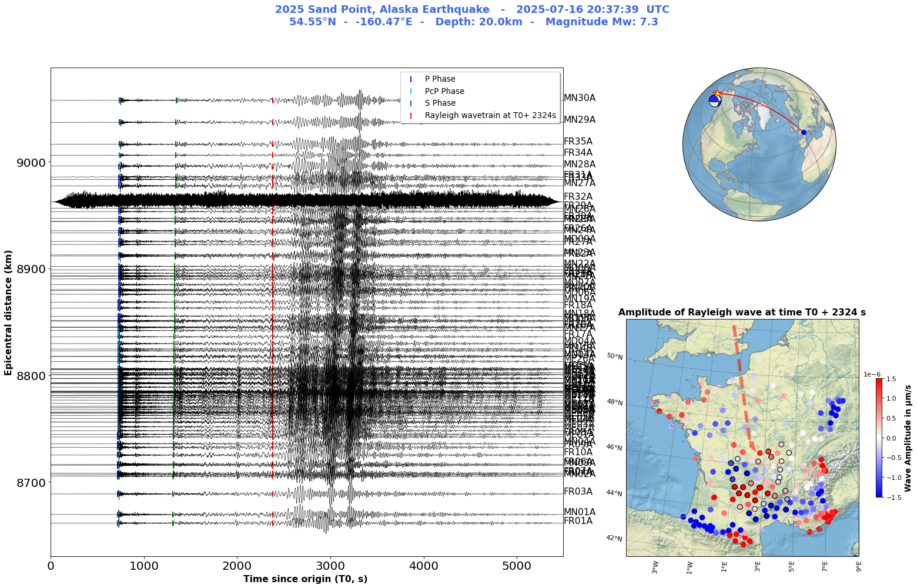Click the 'Epicentral distance (km)' y-axis label

pos(8,312)
